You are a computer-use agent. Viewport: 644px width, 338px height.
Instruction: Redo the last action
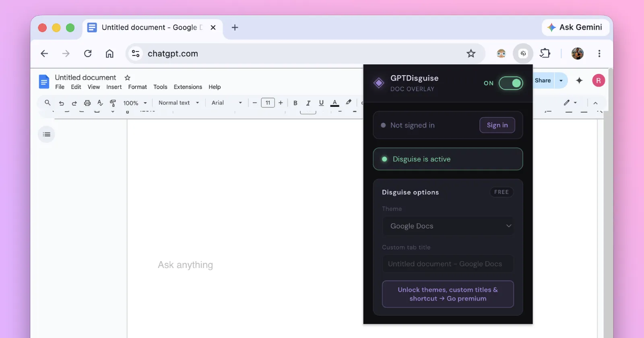tap(74, 103)
